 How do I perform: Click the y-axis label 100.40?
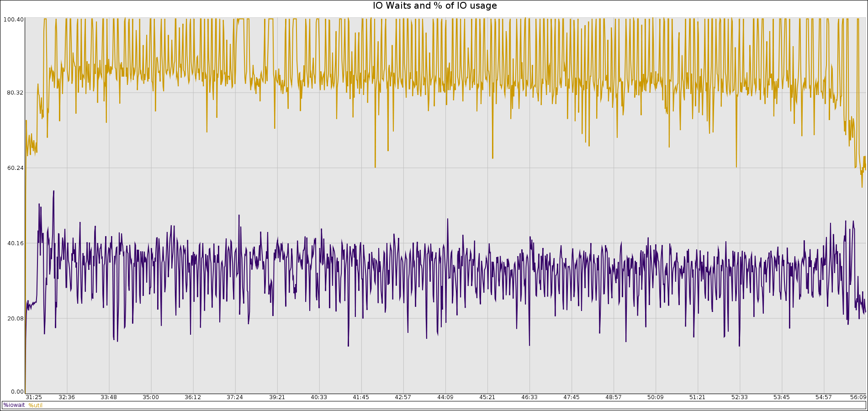pyautogui.click(x=13, y=19)
